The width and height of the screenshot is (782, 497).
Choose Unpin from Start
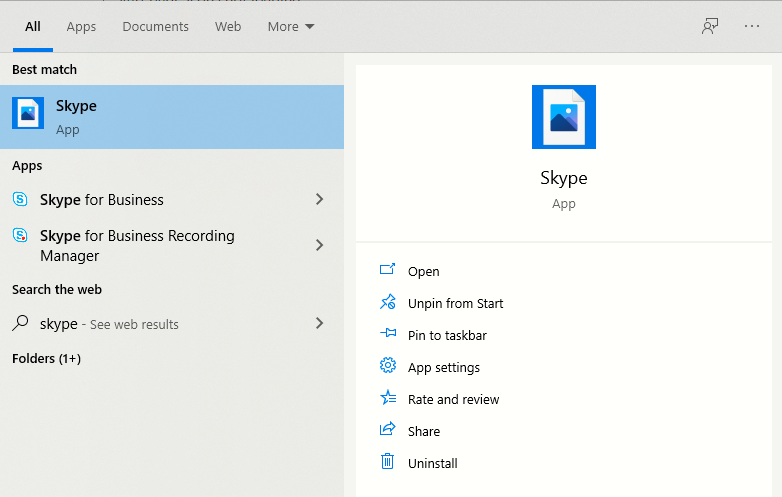[455, 304]
